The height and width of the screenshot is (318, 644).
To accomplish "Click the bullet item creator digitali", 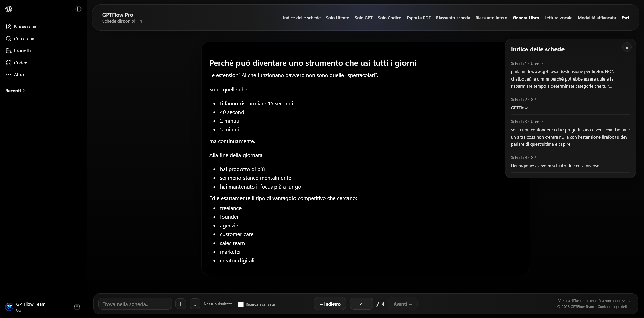I will coord(237,260).
